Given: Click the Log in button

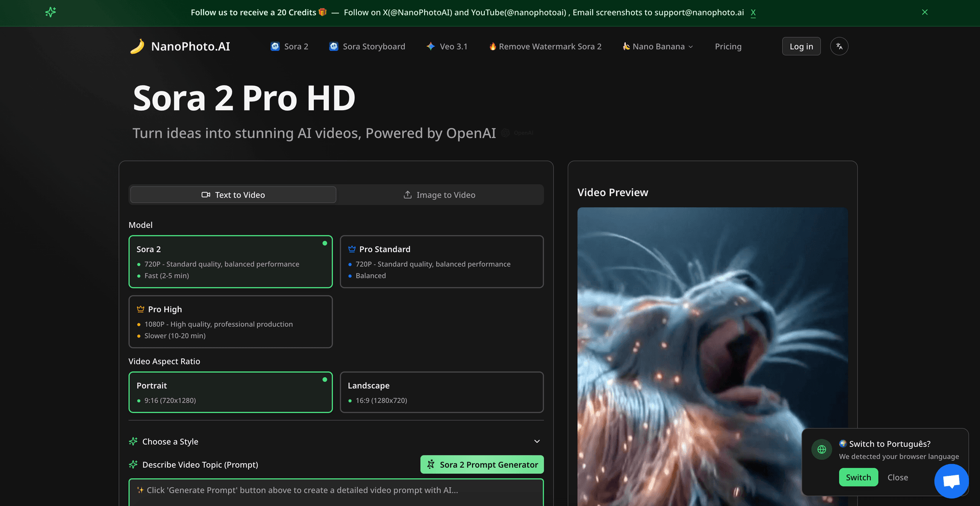Looking at the screenshot, I should click(x=801, y=46).
